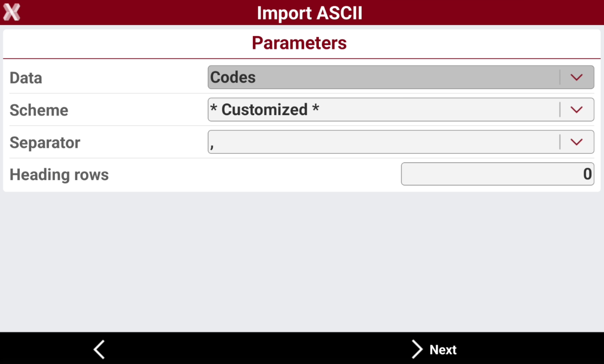
Task: Close the Import ASCII dialog with the X
Action: click(11, 12)
